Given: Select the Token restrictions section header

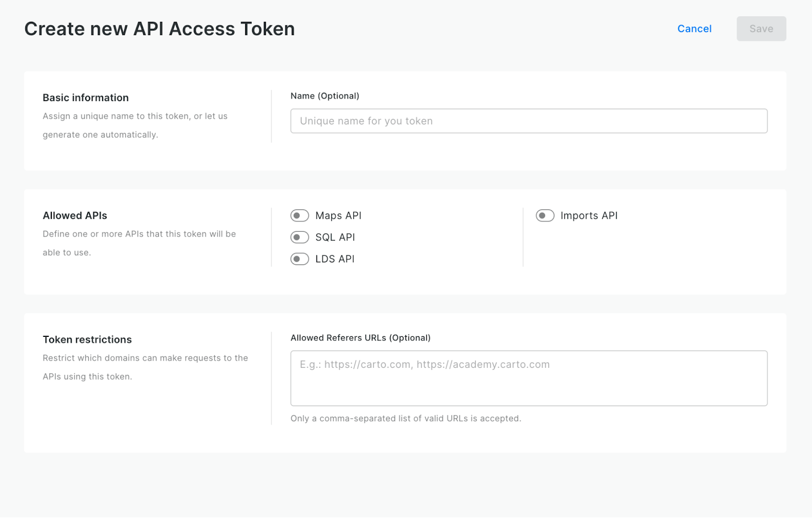Looking at the screenshot, I should click(87, 339).
